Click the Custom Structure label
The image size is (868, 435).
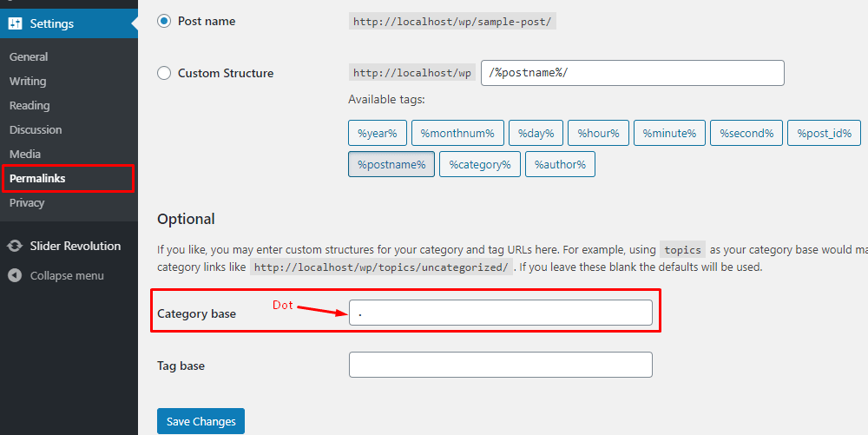tap(226, 73)
